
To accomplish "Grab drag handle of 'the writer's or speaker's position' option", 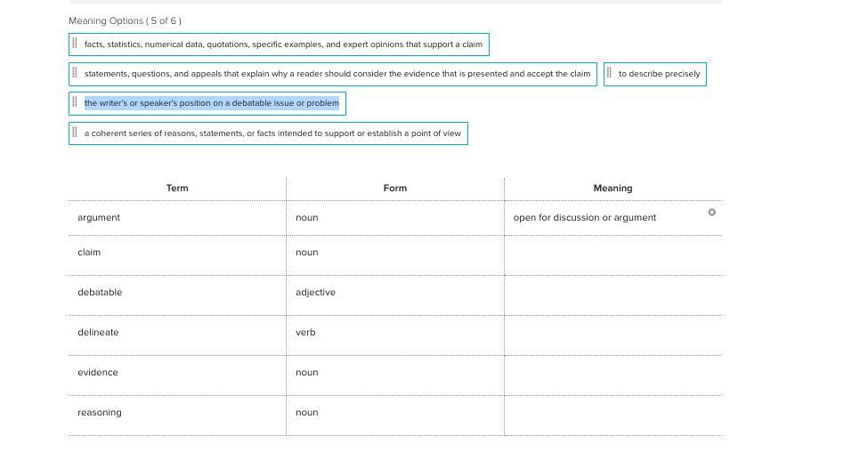I will 75,101.
